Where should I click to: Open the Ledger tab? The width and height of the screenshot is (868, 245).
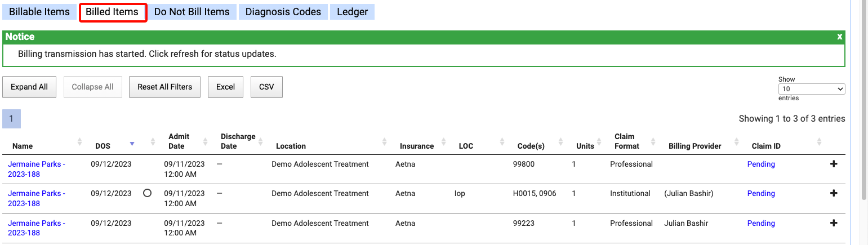[x=352, y=12]
